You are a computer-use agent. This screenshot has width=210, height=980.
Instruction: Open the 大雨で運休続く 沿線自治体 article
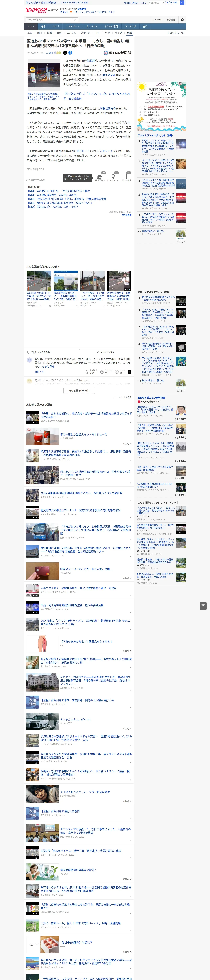[79, 588]
